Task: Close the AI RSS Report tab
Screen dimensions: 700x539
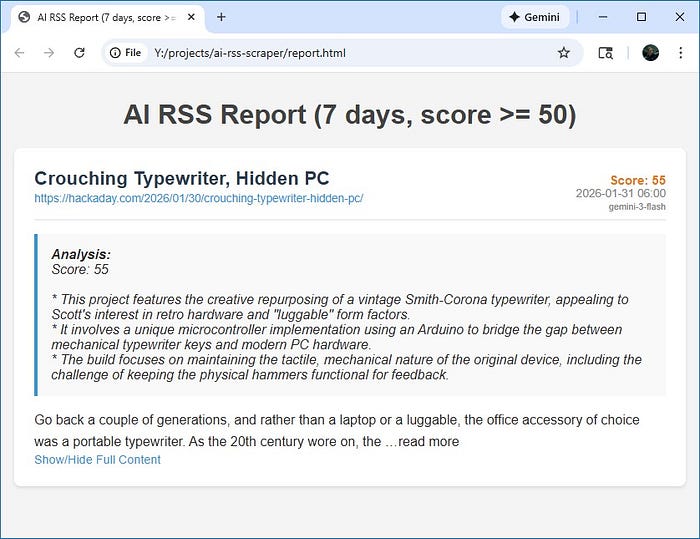Action: click(x=188, y=17)
